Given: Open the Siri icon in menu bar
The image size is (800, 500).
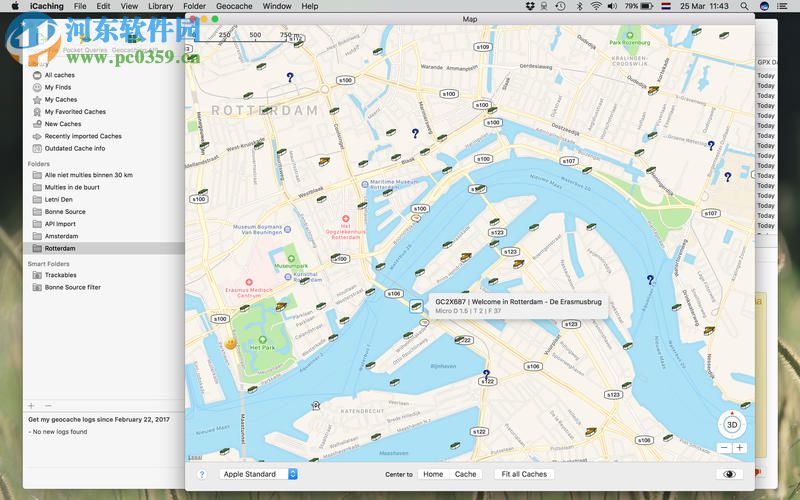Looking at the screenshot, I should (764, 6).
